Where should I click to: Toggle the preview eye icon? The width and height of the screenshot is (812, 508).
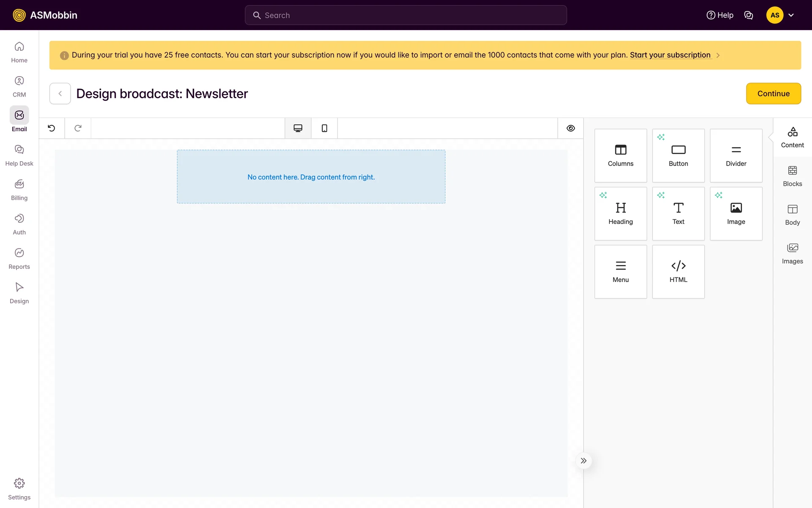pos(571,128)
